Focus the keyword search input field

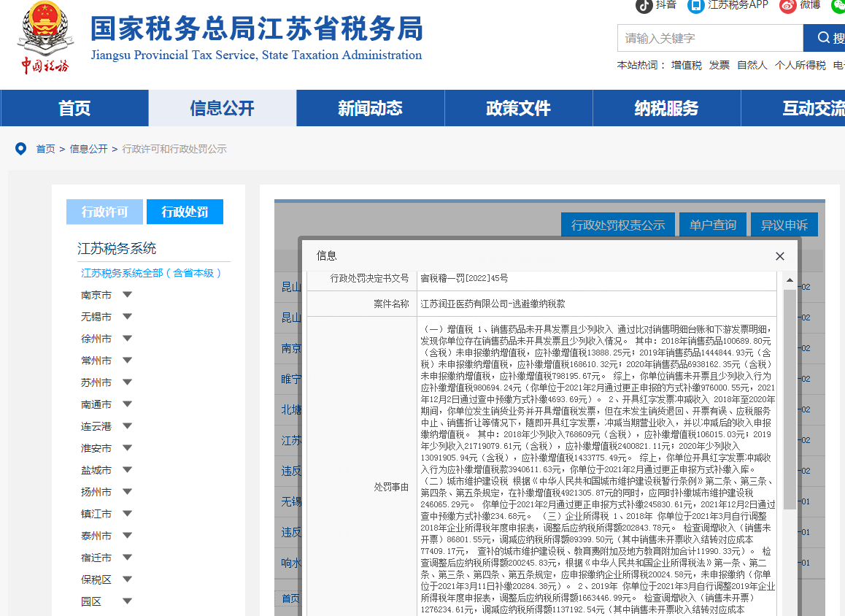pyautogui.click(x=710, y=38)
